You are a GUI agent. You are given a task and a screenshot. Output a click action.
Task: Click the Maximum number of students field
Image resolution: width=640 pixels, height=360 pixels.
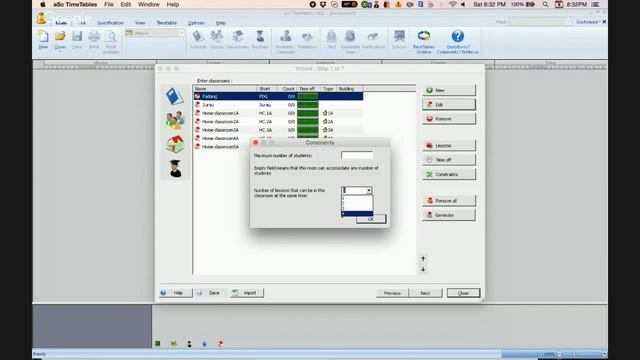click(357, 155)
